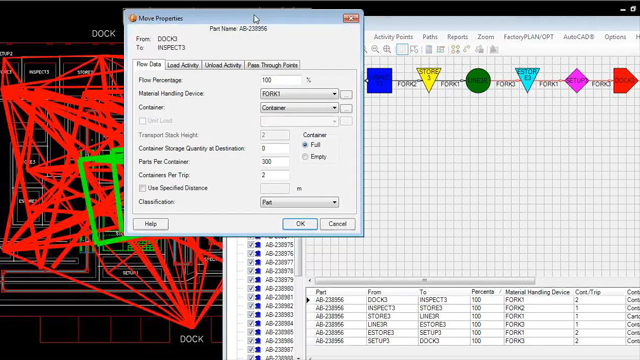Click the gray icon just before the last toolbar separator
Viewport: 640px width, 360px height.
pos(480,49)
